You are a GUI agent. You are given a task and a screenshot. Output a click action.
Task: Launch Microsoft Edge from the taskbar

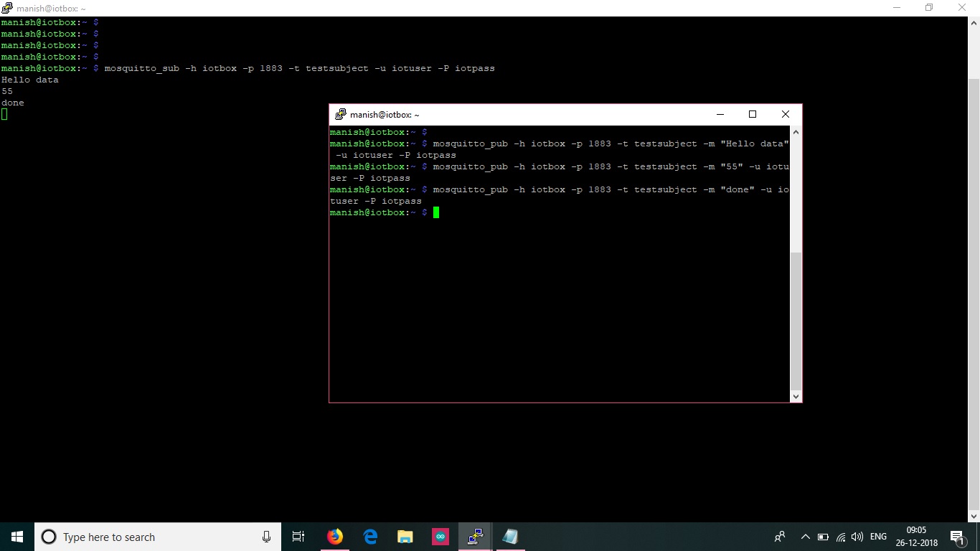(x=370, y=537)
